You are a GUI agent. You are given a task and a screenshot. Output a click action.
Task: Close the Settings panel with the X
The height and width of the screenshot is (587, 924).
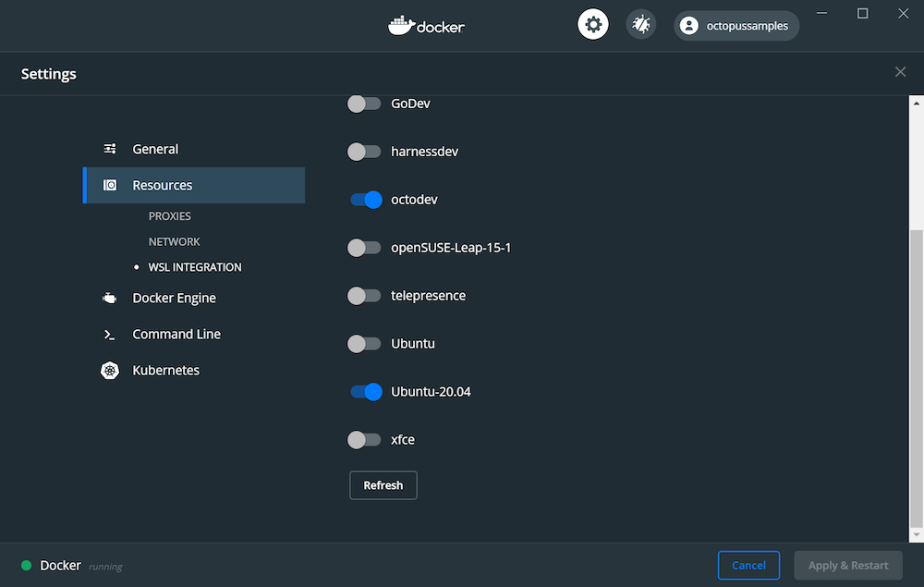[x=900, y=72]
